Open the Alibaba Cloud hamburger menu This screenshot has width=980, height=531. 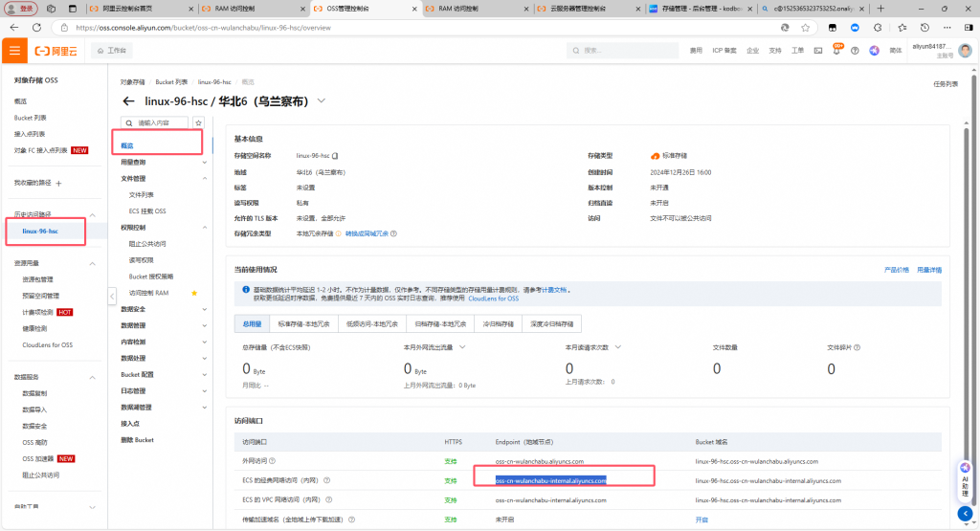pos(14,50)
